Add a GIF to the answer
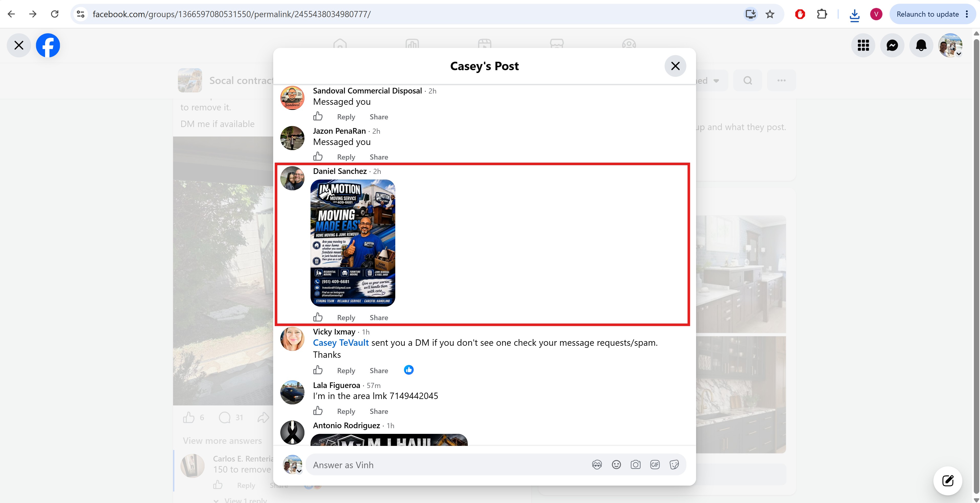This screenshot has height=503, width=980. [x=655, y=465]
